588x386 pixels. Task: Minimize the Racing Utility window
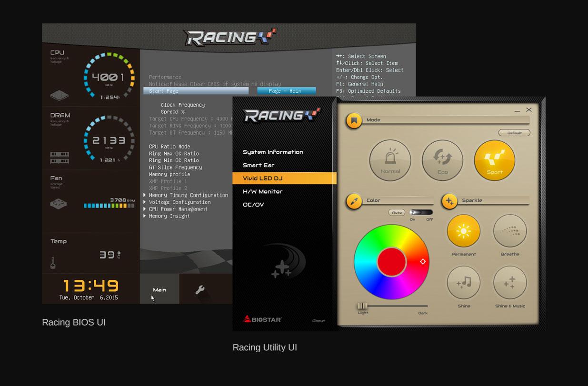tap(517, 111)
